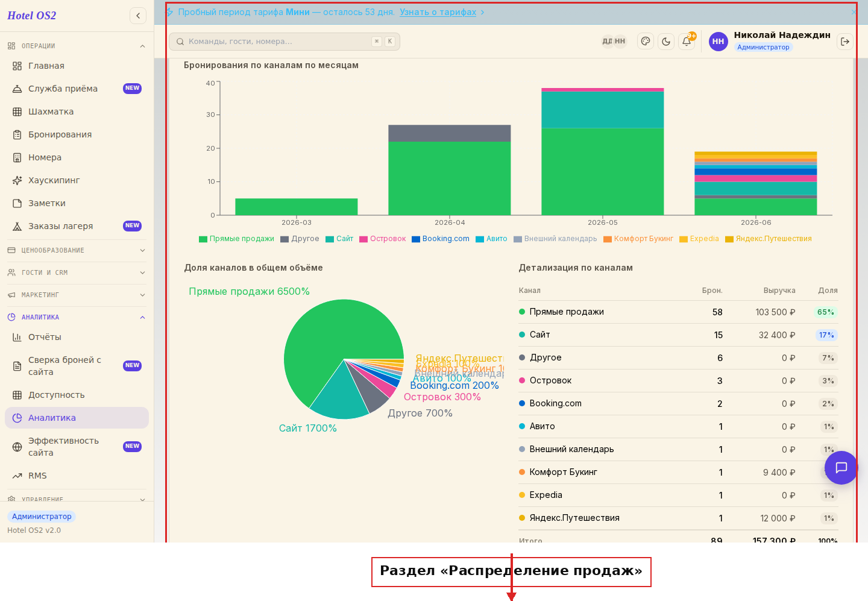This screenshot has height=601, width=868.
Task: Click the logout icon
Action: 845,41
